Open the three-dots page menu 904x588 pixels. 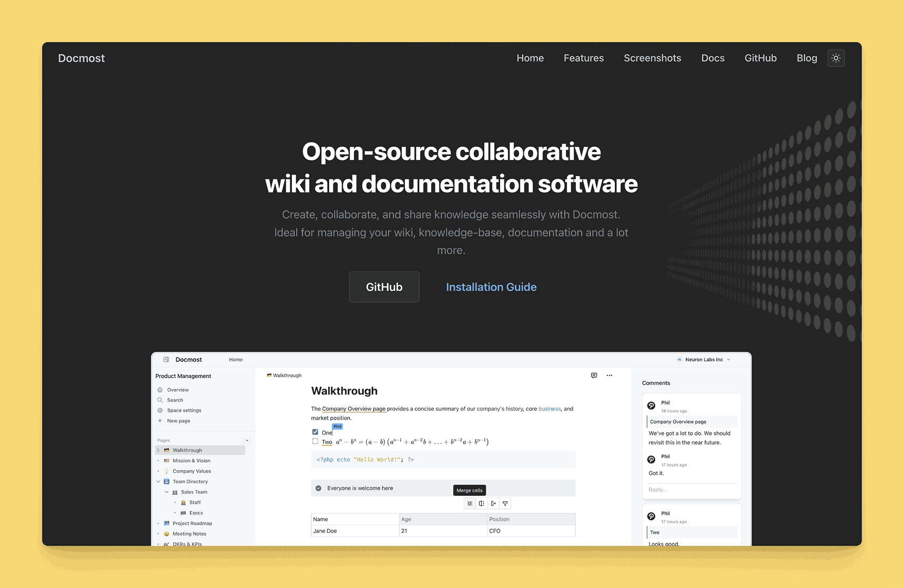(610, 376)
